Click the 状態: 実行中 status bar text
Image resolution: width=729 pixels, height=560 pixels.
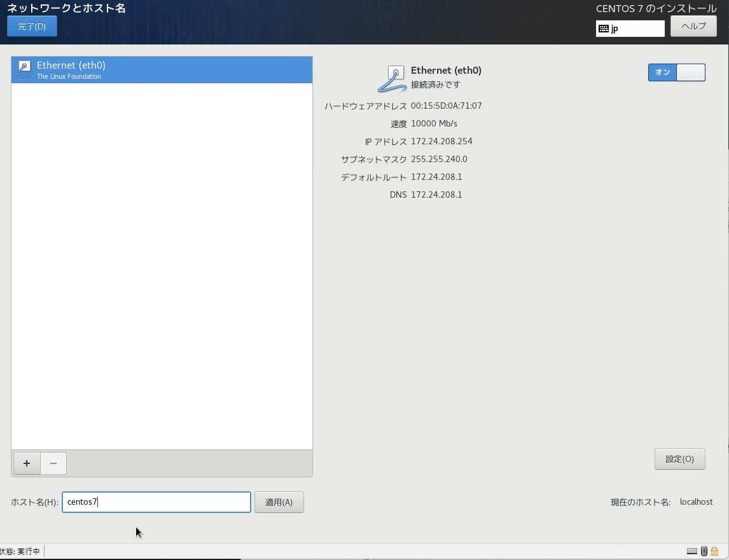click(18, 551)
